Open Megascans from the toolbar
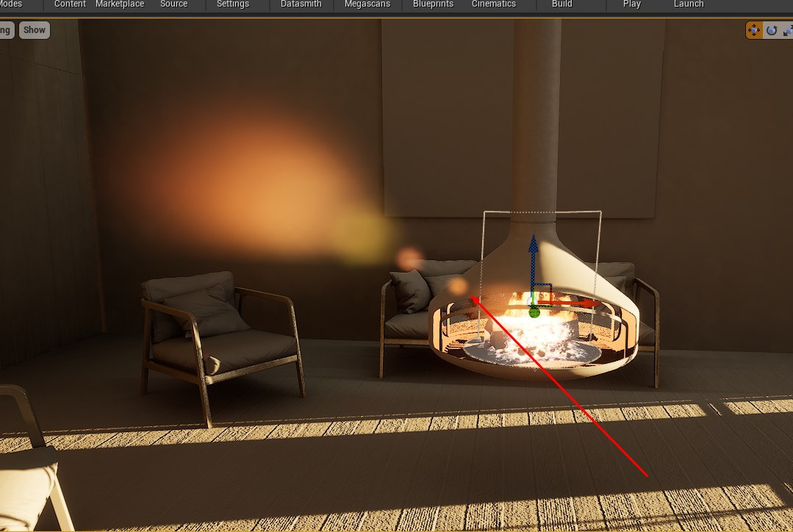Viewport: 793px width, 532px height. click(367, 4)
